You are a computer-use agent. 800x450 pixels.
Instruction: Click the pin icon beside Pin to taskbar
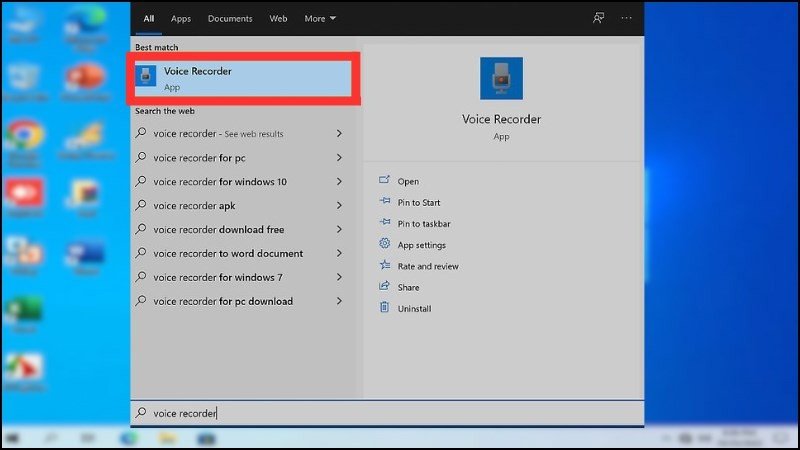[x=385, y=222]
